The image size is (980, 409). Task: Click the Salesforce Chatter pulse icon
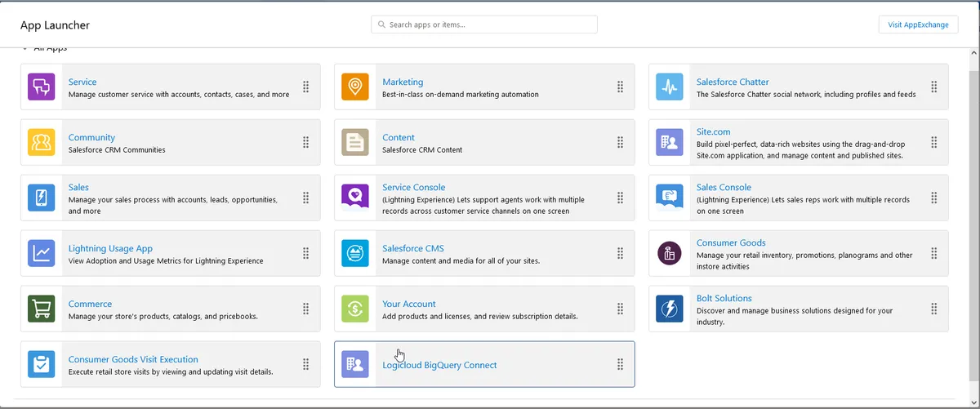[669, 87]
